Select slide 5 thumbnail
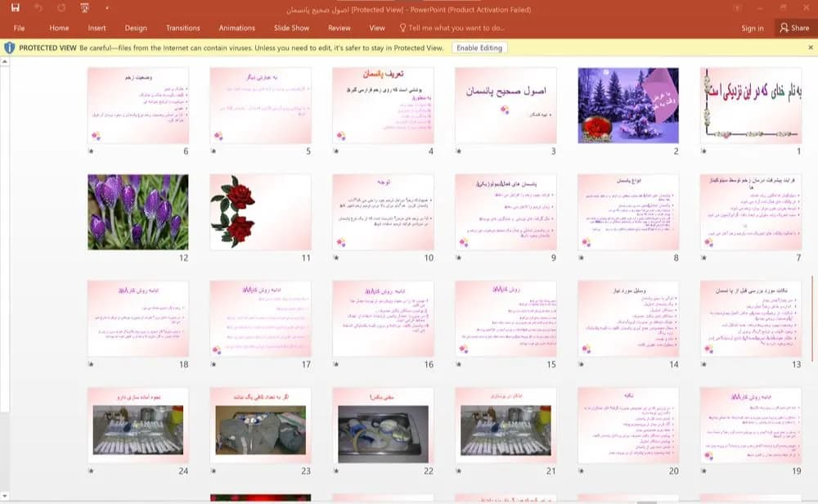The image size is (818, 504). point(260,106)
